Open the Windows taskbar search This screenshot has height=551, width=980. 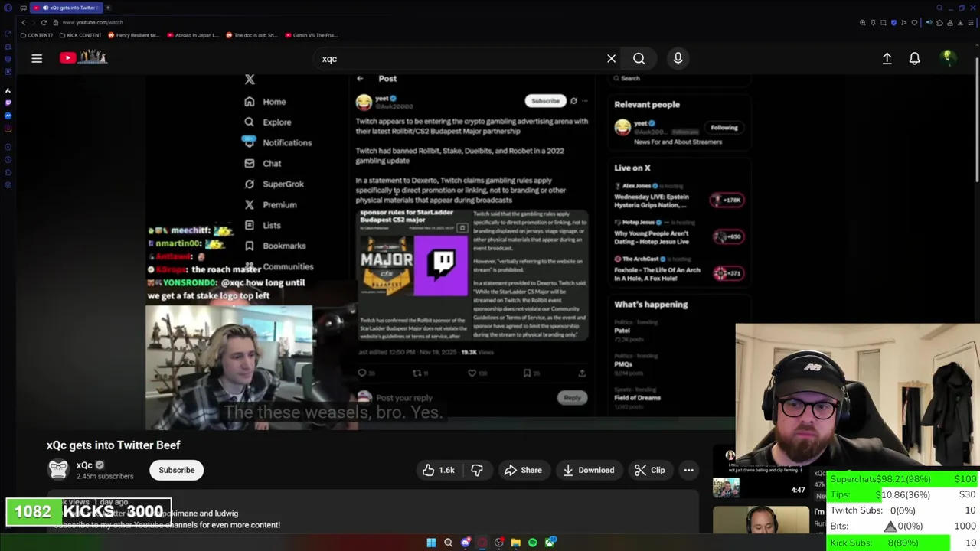point(448,543)
